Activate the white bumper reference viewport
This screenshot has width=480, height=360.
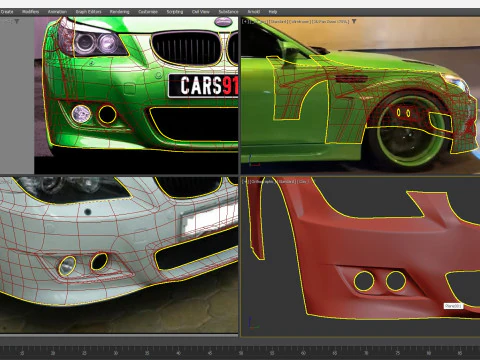[x=119, y=255]
